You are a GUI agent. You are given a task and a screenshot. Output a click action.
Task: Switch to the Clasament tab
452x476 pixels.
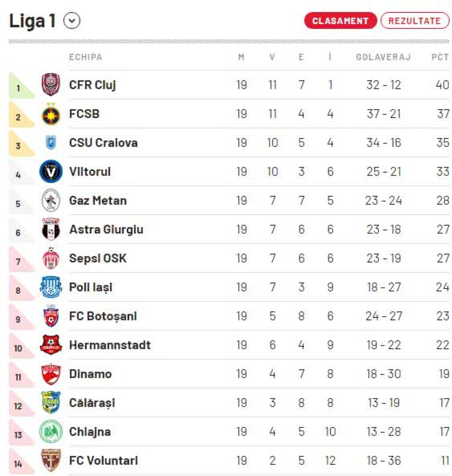340,21
